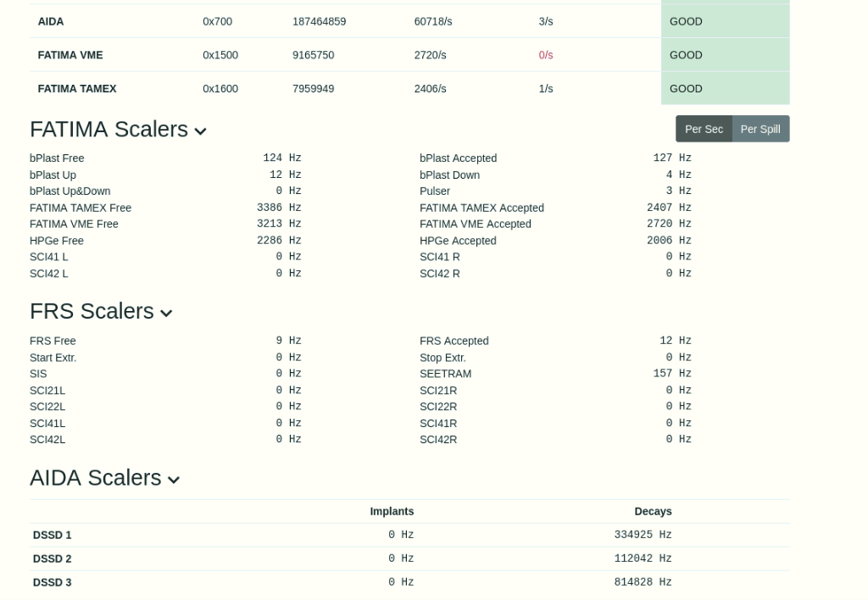Click the red 0/s value

(546, 55)
